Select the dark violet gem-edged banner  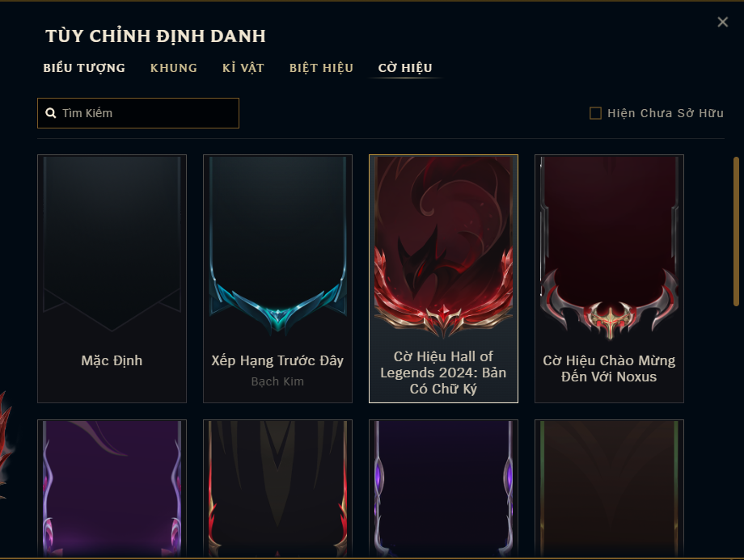tap(443, 488)
